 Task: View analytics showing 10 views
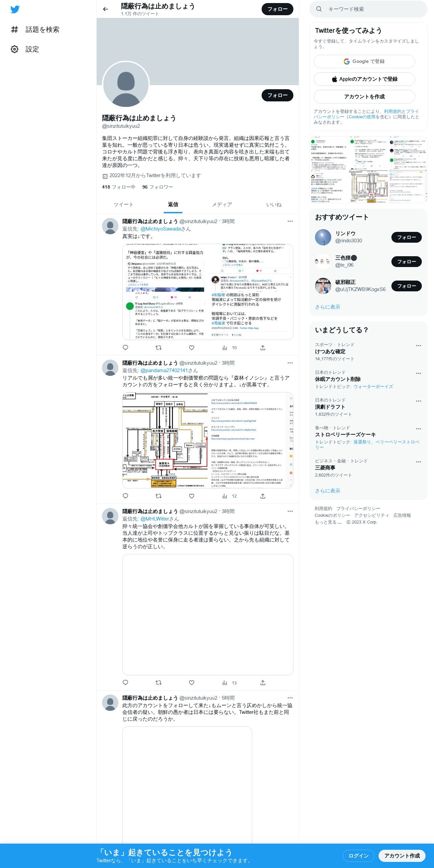(230, 347)
